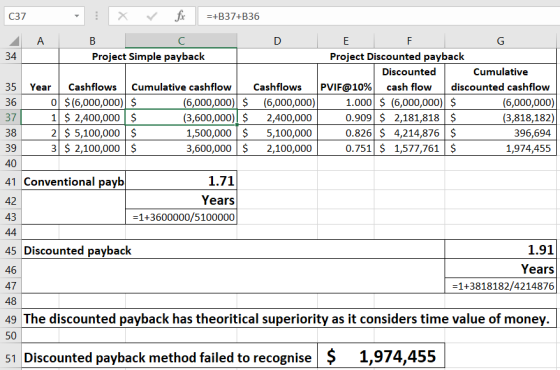
Task: Select row 37 header
Action: (11, 118)
